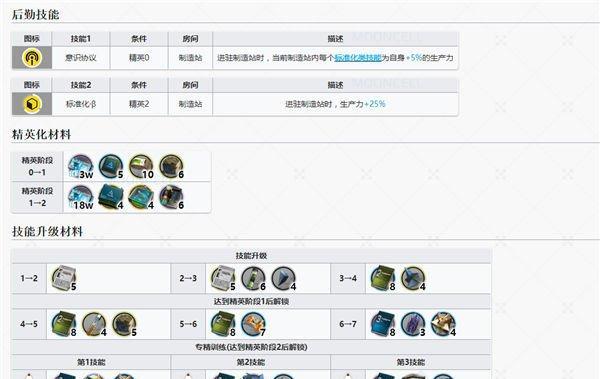600x379 pixels.
Task: Click the 5→6 skill level label
Action: click(188, 324)
